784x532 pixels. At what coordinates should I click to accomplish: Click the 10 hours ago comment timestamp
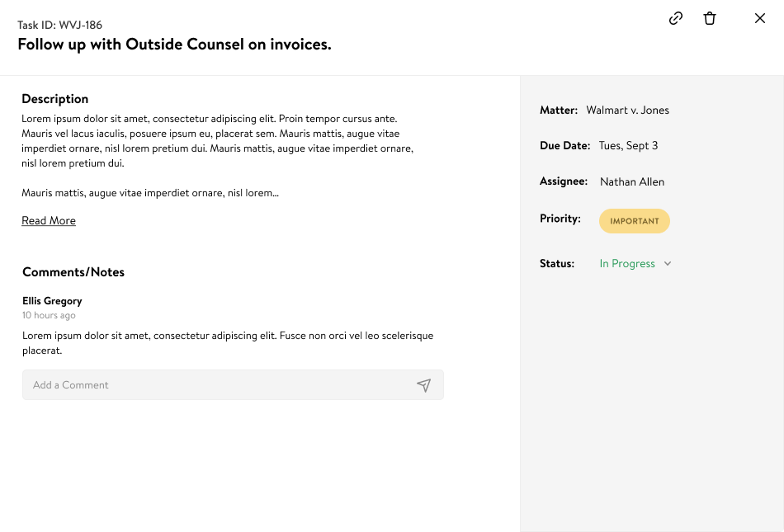[x=49, y=315]
